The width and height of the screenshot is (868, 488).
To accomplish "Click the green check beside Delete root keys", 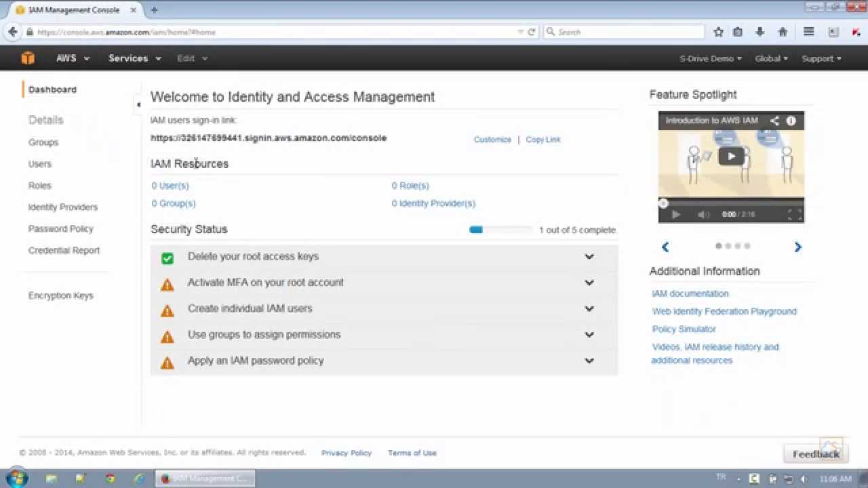I will pos(167,258).
